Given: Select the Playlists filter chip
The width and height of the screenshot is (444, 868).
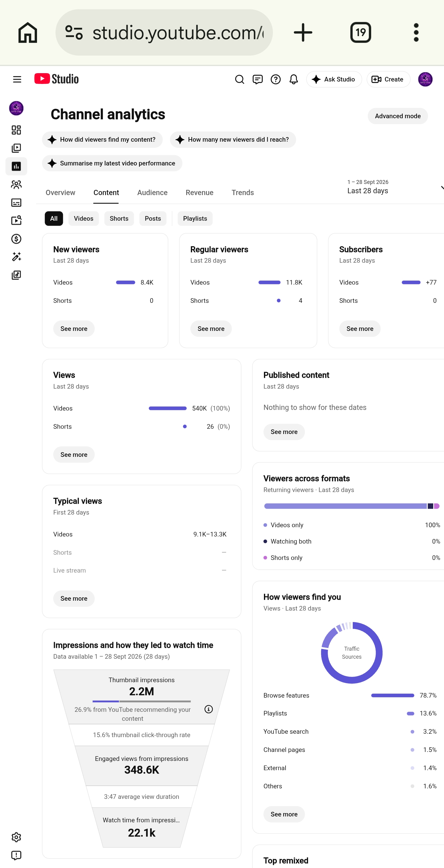Looking at the screenshot, I should 195,218.
